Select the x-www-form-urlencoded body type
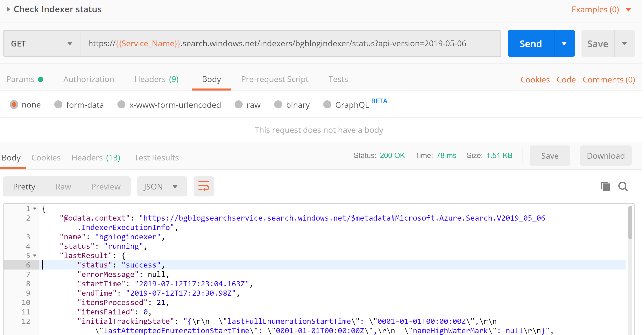Screen dimensions: 644x335 (x=121, y=105)
